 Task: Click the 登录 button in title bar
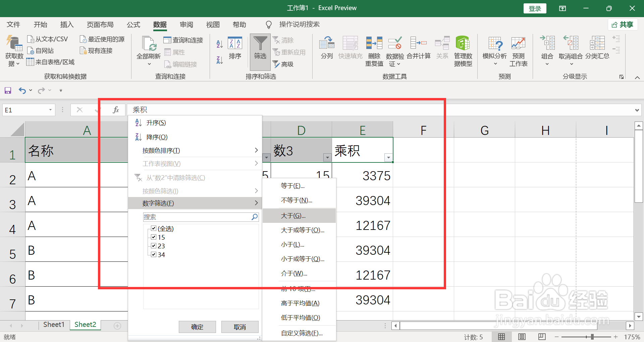coord(535,8)
